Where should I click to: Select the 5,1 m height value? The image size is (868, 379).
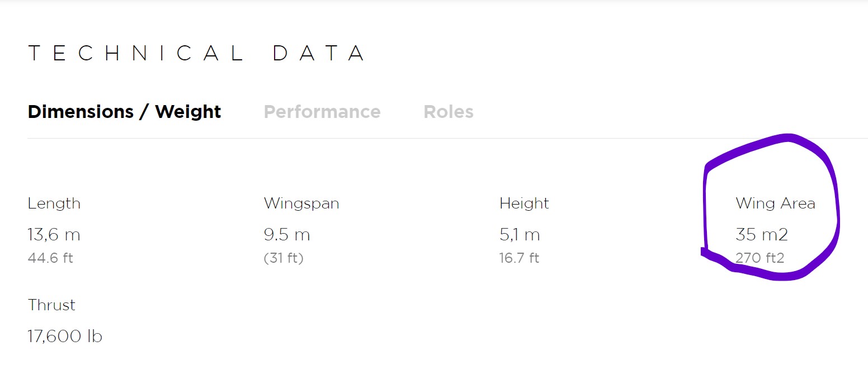click(520, 235)
